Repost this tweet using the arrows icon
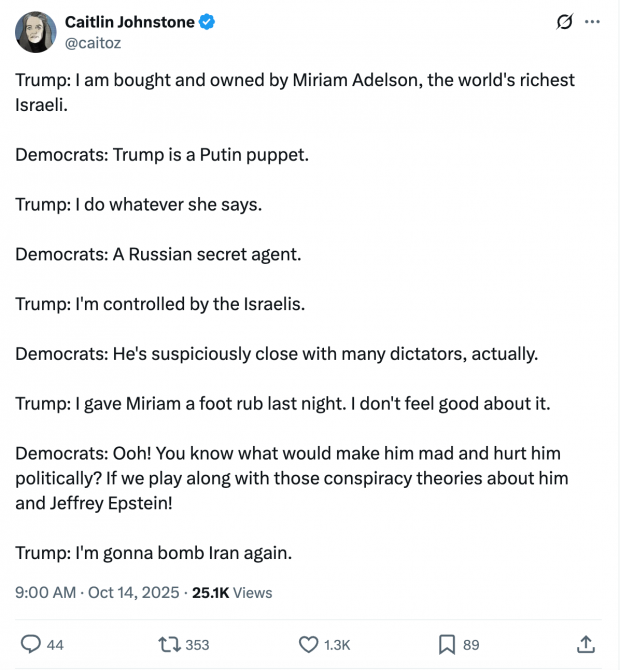Image resolution: width=620 pixels, height=670 pixels. 168,644
